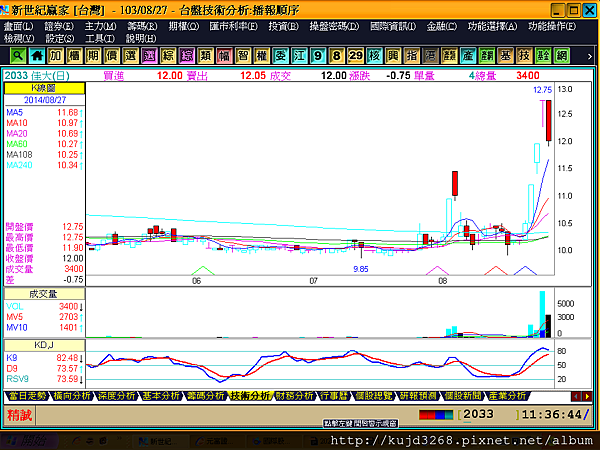
Task: Open the 證券(E) menu
Action: (x=59, y=26)
